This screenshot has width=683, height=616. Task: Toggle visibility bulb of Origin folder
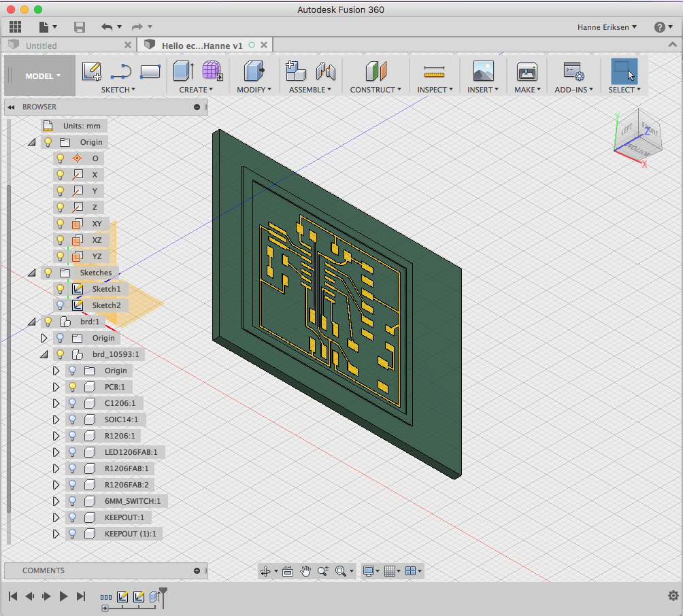tap(48, 142)
